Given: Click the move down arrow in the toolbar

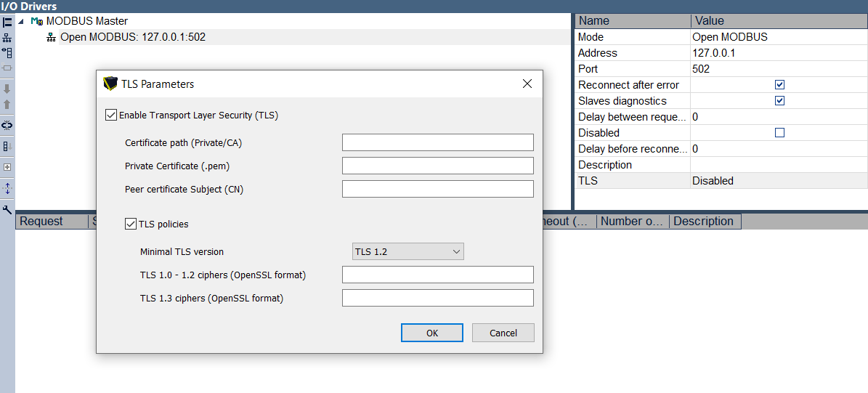Looking at the screenshot, I should coord(7,89).
